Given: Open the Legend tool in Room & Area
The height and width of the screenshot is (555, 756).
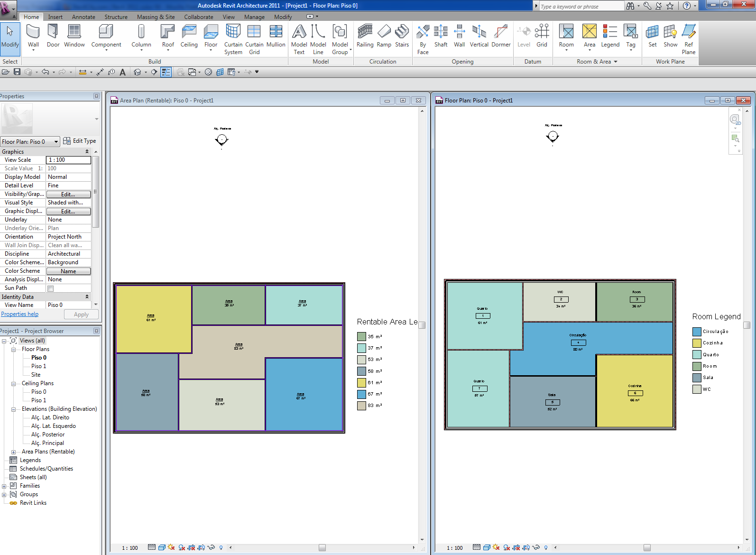Looking at the screenshot, I should click(x=610, y=37).
